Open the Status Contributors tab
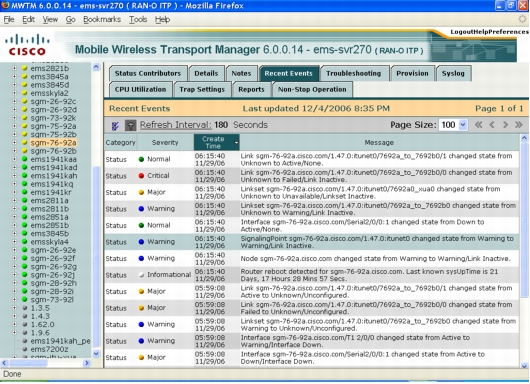This screenshot has height=384, width=530. coord(148,73)
